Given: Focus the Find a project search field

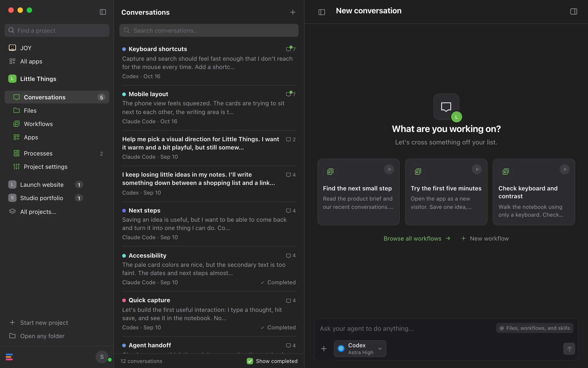Looking at the screenshot, I should point(57,30).
